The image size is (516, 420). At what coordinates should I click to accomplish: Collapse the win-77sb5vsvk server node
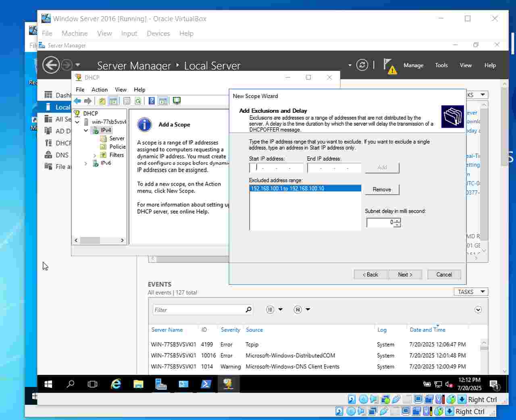(77, 122)
